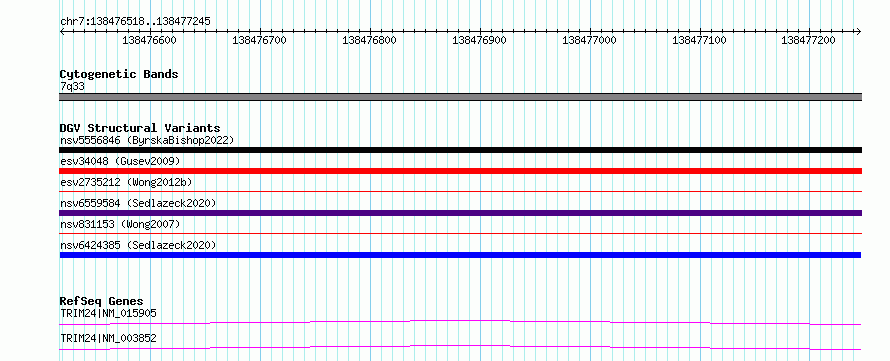Select the thick red esv34048 variant bar
The image size is (890, 361).
(x=460, y=171)
